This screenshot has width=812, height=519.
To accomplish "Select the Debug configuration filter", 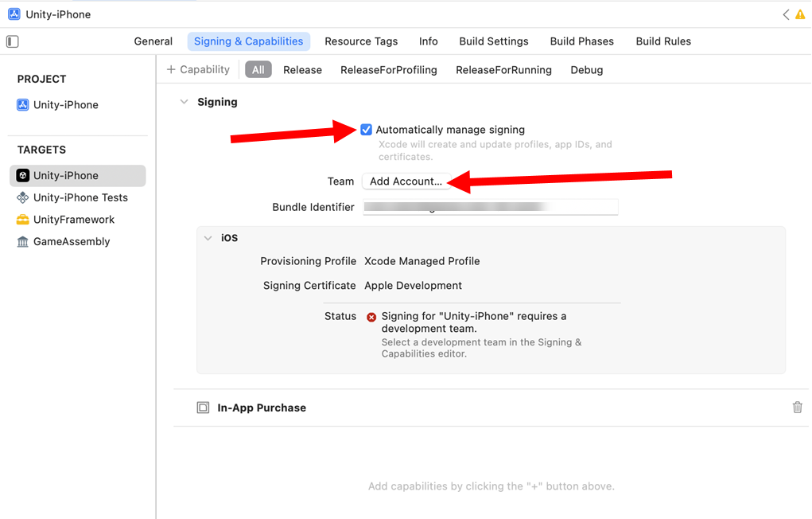I will click(x=587, y=70).
